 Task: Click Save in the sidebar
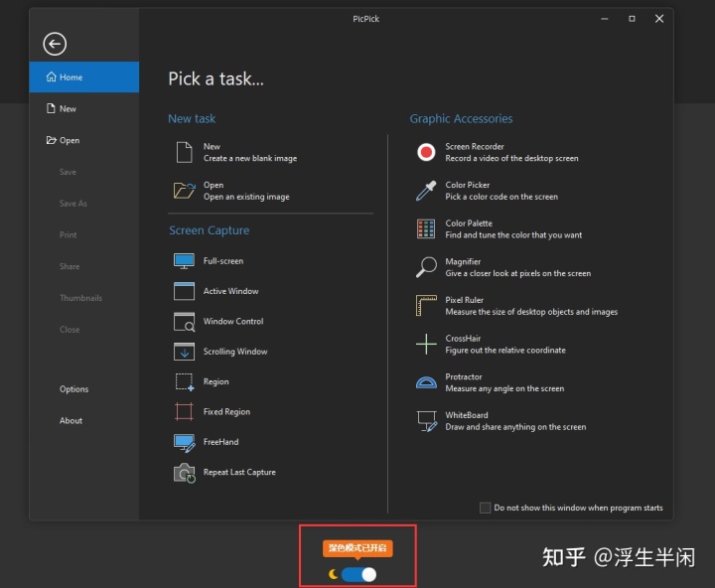pyautogui.click(x=68, y=172)
